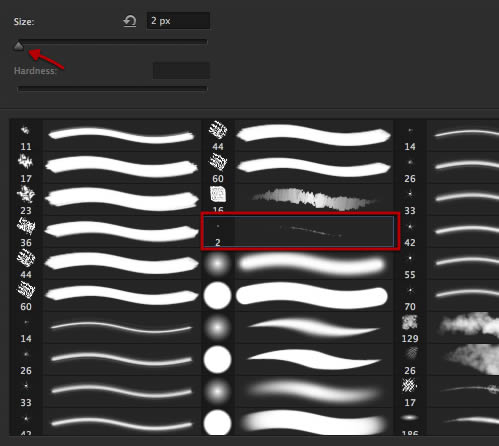Select the 11 spatter brush preset
Screen dimensions: 499x446
point(105,136)
